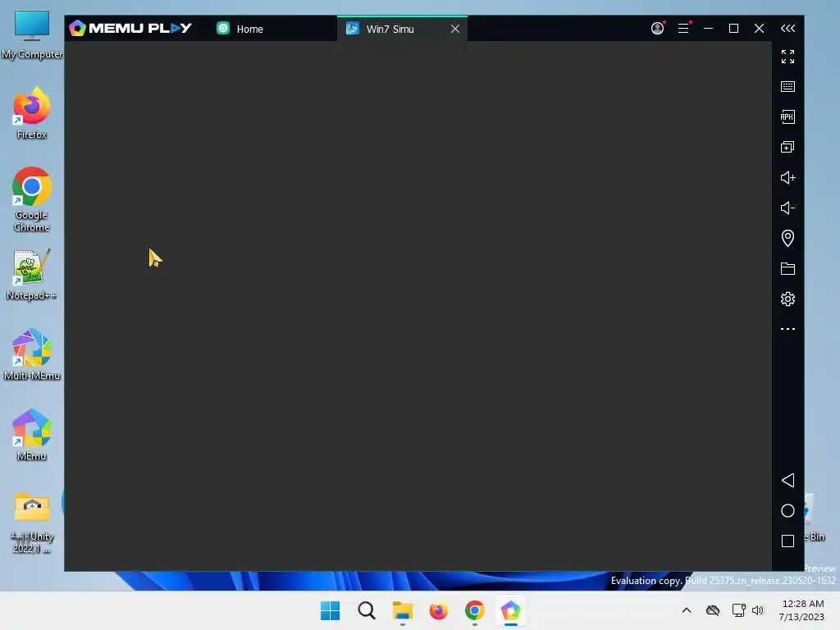840x630 pixels.
Task: Open the shared folder icon
Action: [x=787, y=268]
